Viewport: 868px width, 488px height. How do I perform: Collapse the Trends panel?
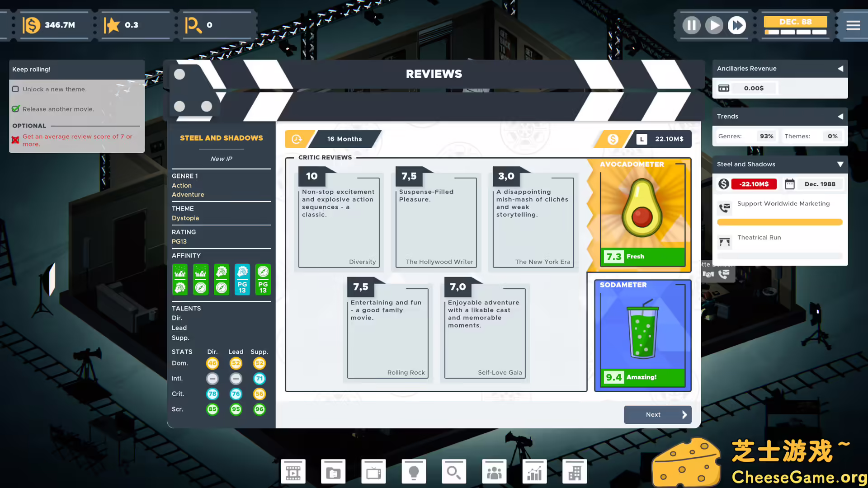click(840, 117)
